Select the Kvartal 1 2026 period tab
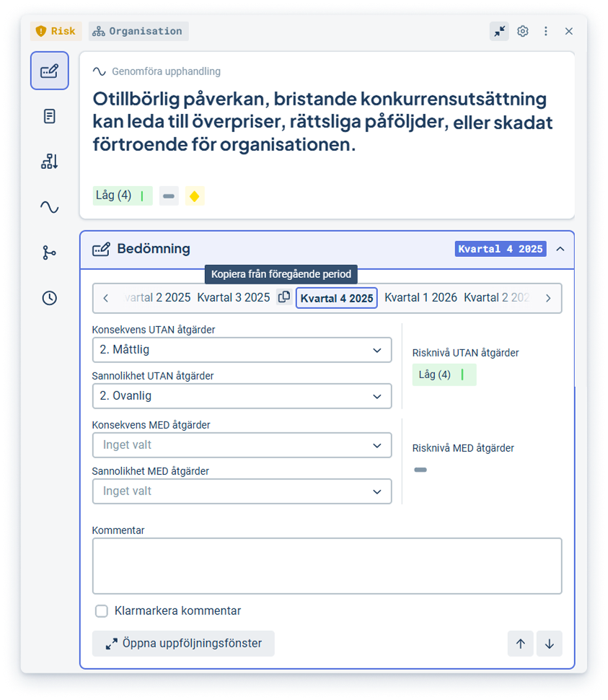 420,297
